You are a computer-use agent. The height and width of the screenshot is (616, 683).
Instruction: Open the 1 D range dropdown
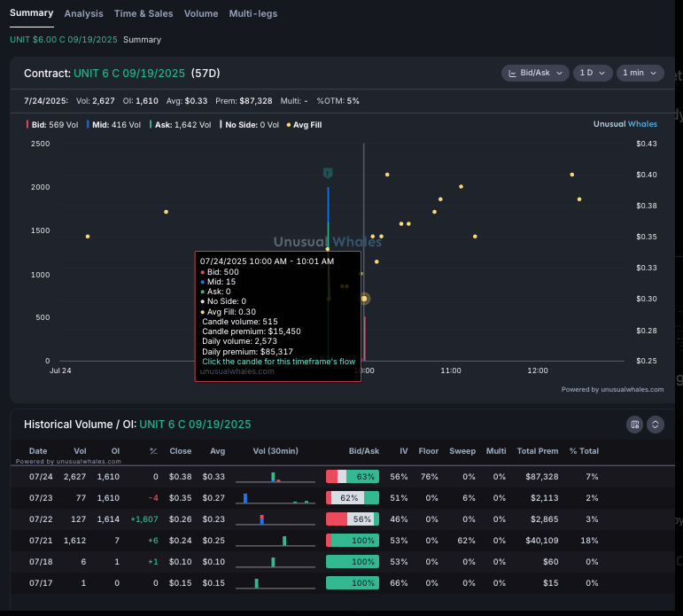click(593, 73)
